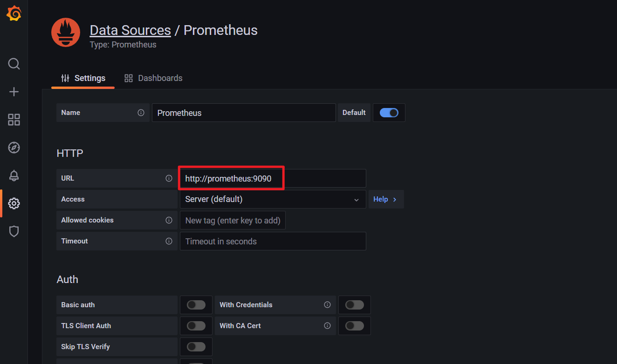Image resolution: width=617 pixels, height=364 pixels.
Task: Turn on Skip TLS Verify switch
Action: coord(196,347)
